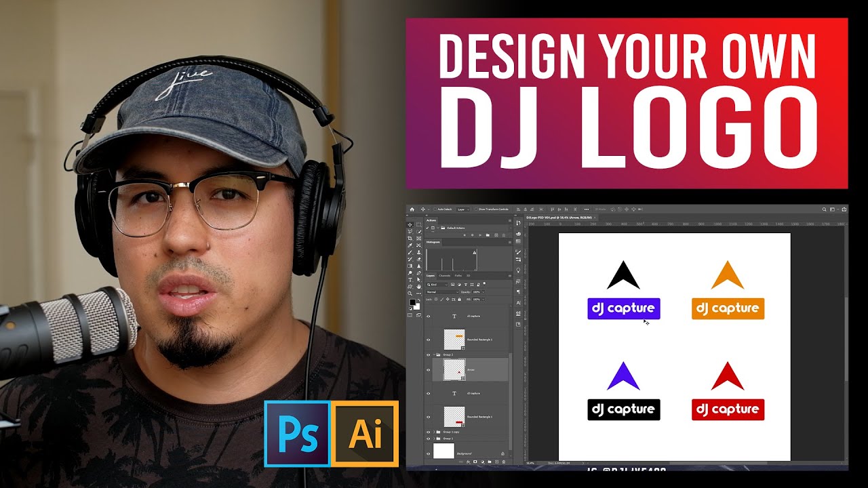Select the Move tool in the toolbox
Screen dimensions: 868x488
[410, 224]
